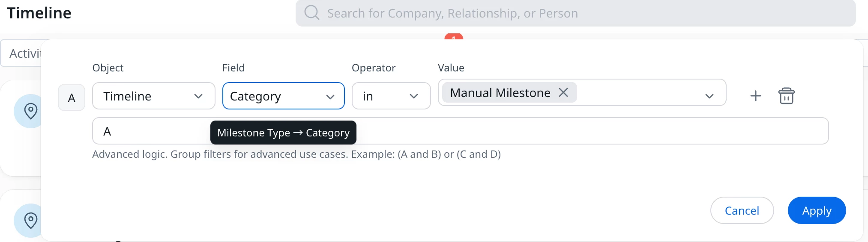This screenshot has height=242, width=868.
Task: Delete filter row A with trash icon
Action: click(x=786, y=96)
